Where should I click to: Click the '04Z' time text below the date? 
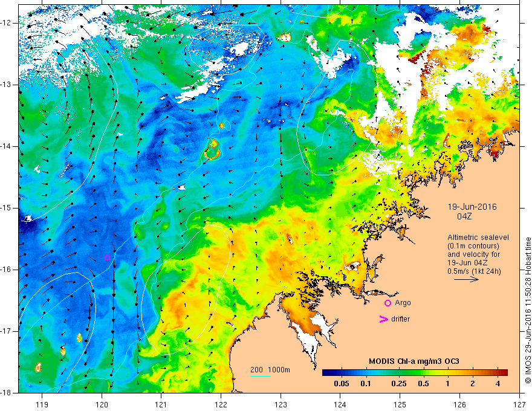[464, 216]
